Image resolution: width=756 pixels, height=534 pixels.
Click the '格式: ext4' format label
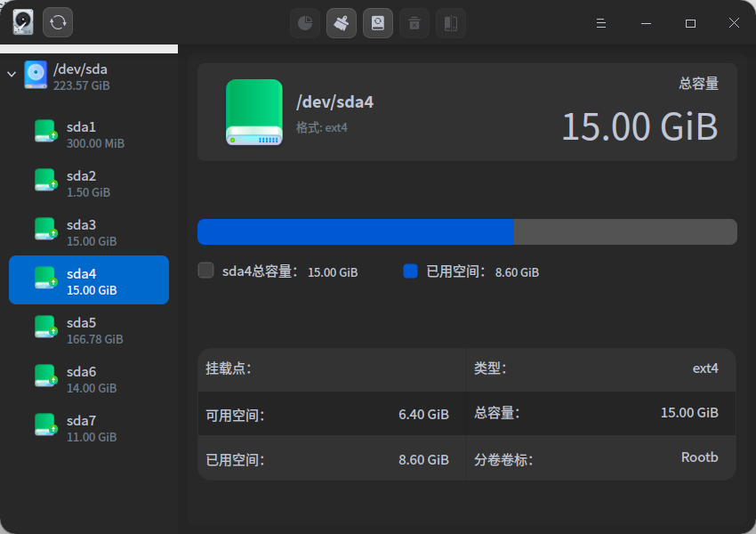click(322, 128)
